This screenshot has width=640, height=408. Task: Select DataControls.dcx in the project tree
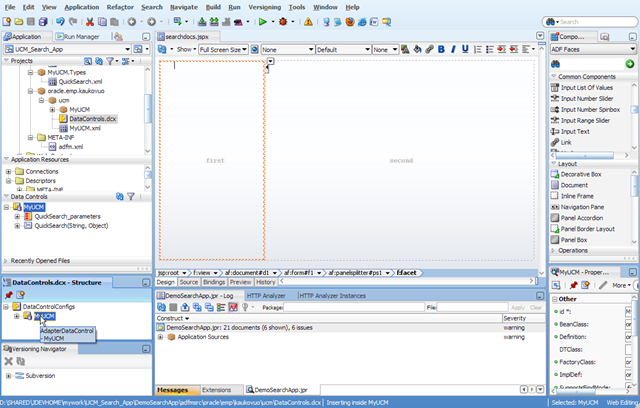tap(93, 119)
